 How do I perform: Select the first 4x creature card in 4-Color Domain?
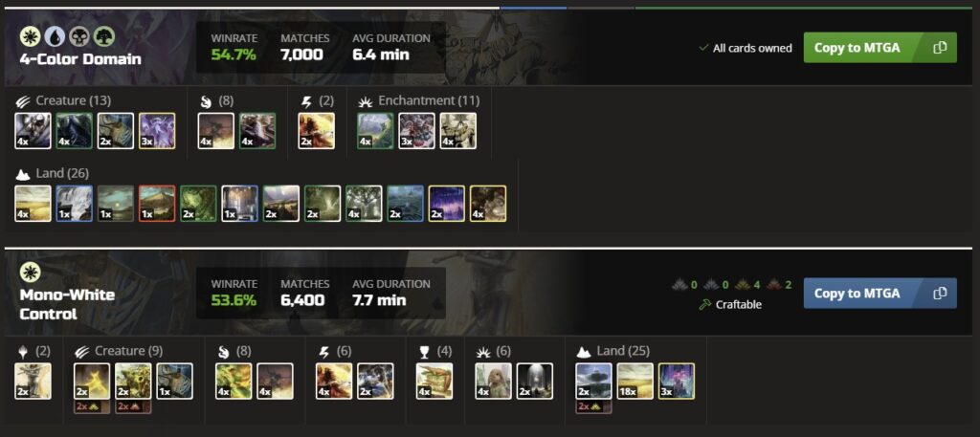click(33, 130)
